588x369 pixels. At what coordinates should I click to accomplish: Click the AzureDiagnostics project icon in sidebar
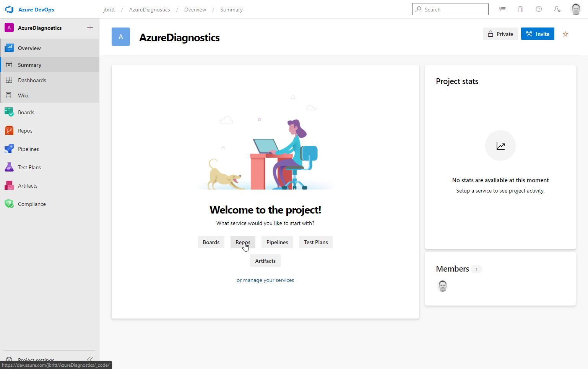[9, 28]
